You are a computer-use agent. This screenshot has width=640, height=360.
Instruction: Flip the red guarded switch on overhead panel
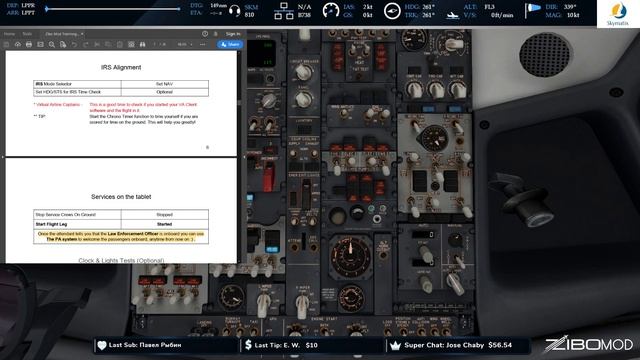[x=268, y=176]
